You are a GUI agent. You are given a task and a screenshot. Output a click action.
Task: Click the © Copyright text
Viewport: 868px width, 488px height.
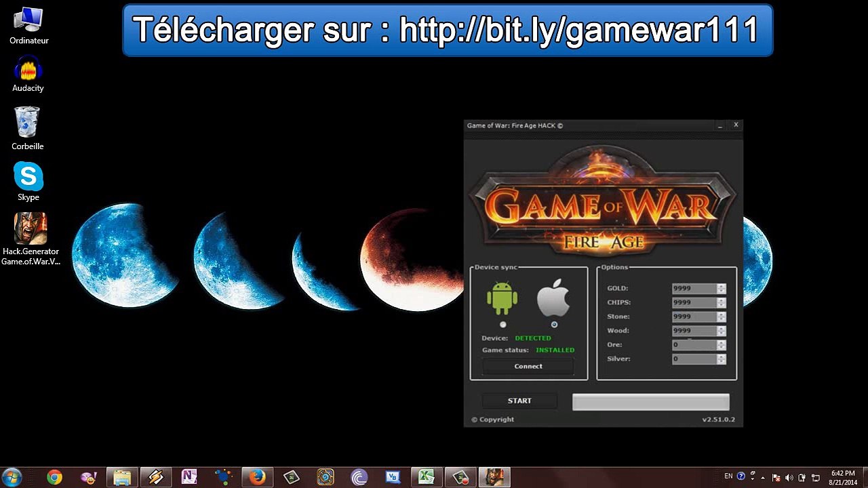pos(493,420)
